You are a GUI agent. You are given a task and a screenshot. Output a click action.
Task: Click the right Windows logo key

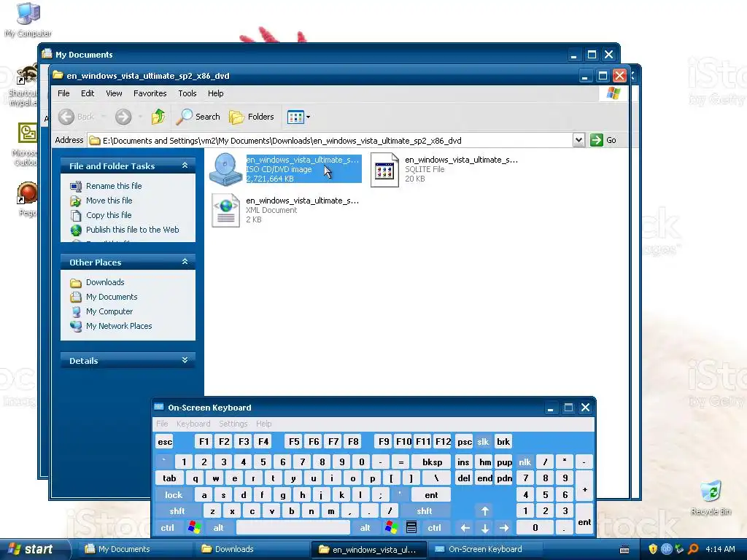391,528
